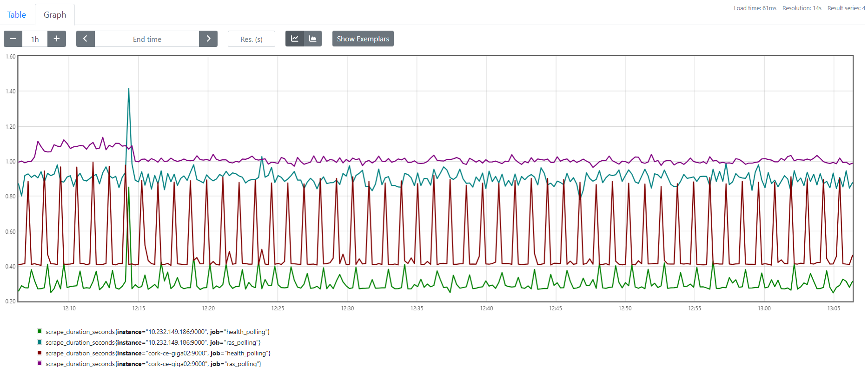Click the End time input field
This screenshot has height=367, width=868.
pyautogui.click(x=147, y=39)
